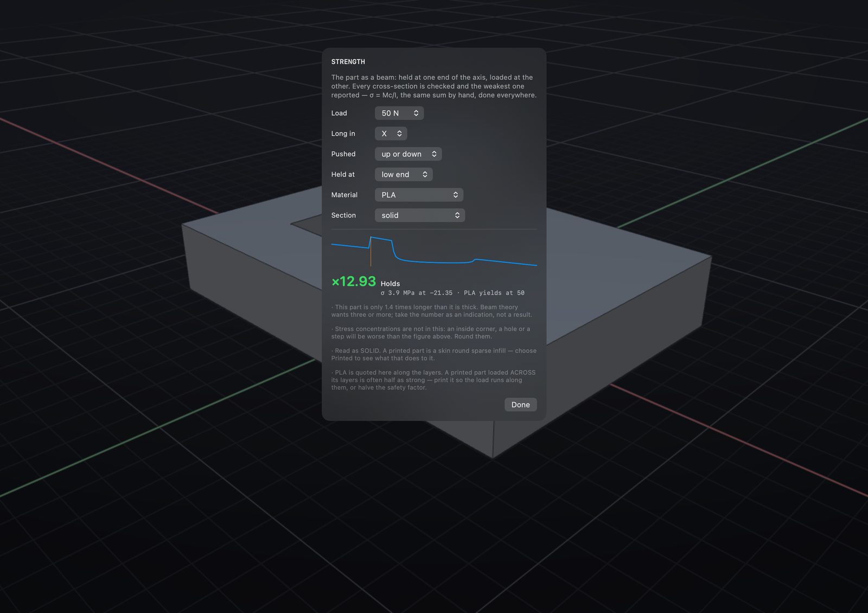The width and height of the screenshot is (868, 613).
Task: Choose a different Material from dropdown
Action: 419,195
